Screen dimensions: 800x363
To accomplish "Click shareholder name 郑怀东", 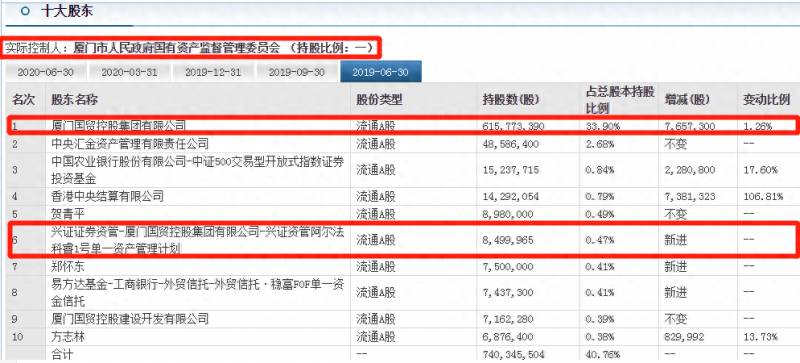I will [68, 266].
